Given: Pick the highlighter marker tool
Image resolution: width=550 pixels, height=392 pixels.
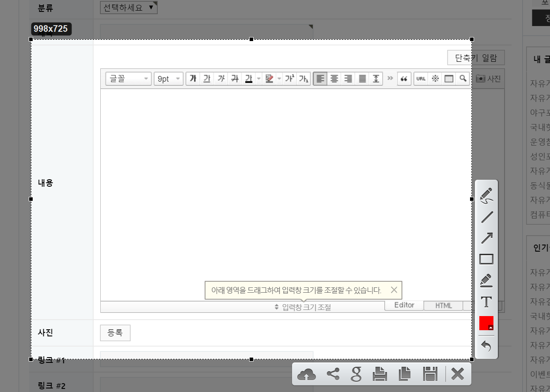Looking at the screenshot, I should click(486, 280).
